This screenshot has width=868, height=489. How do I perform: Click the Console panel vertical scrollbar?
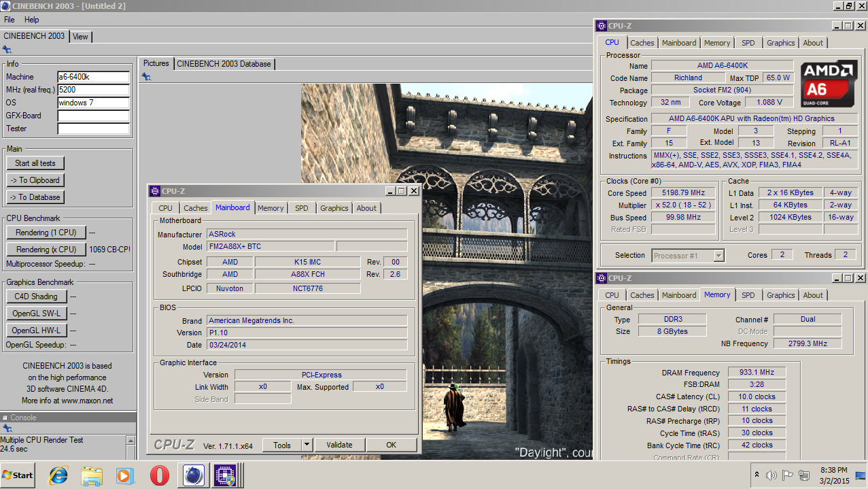[x=131, y=448]
